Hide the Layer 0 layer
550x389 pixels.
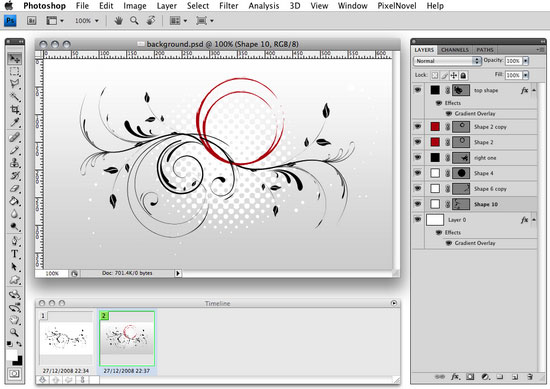(x=418, y=220)
